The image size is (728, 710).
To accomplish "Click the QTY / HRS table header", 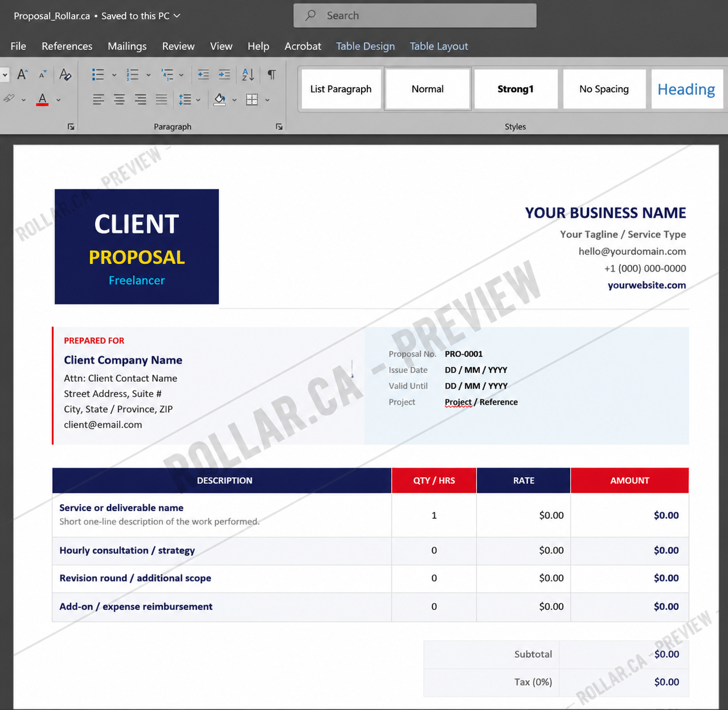I will [434, 480].
